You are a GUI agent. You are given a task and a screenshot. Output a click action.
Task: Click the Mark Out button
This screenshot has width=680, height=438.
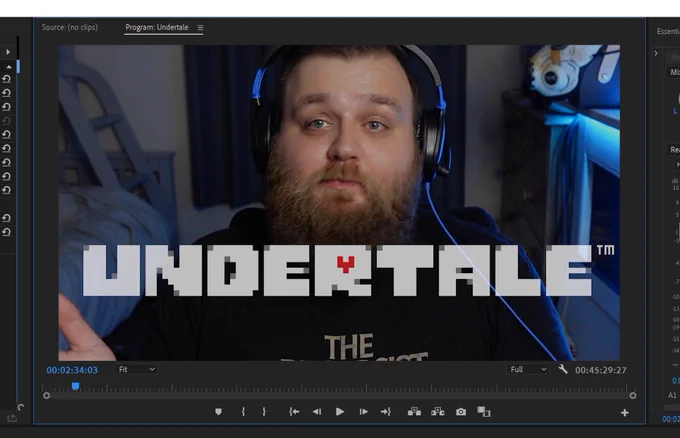tap(264, 412)
